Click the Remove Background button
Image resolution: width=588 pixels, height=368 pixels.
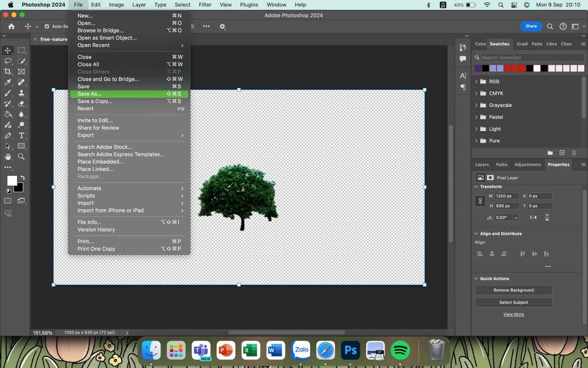click(x=513, y=290)
